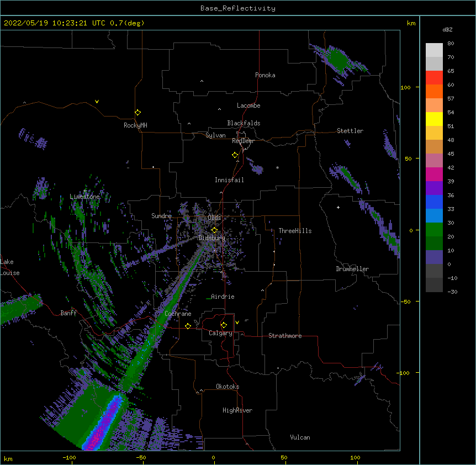
Task: Click the Olds town label
Action: coord(214,218)
